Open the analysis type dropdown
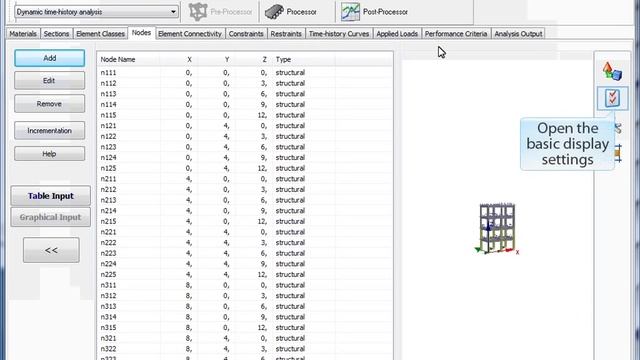The image size is (640, 360). pos(96,12)
